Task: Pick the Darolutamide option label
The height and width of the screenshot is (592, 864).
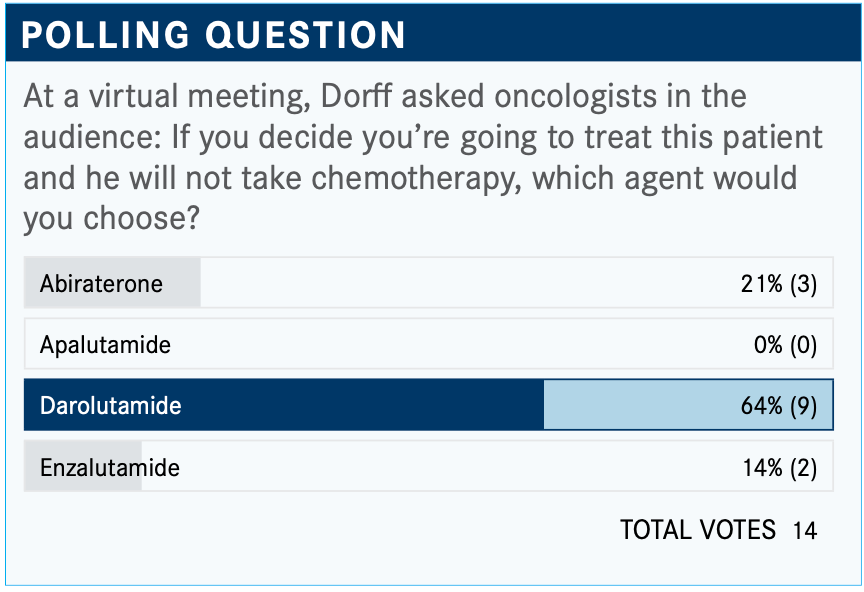Action: [110, 406]
